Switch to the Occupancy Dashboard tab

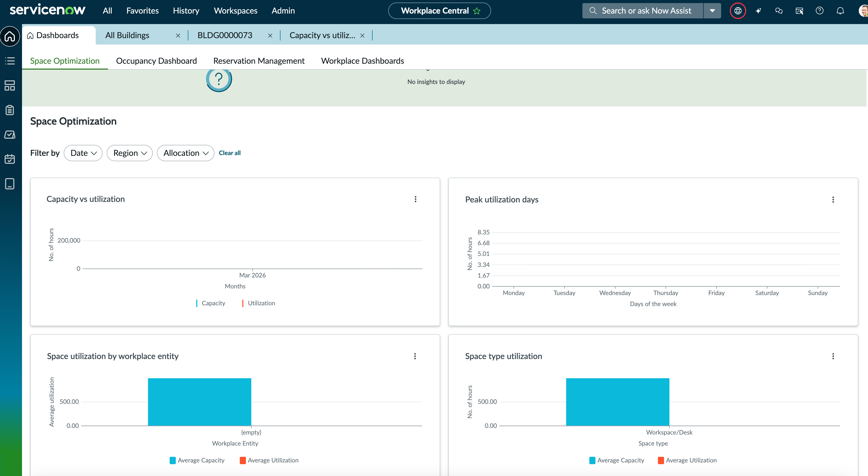pyautogui.click(x=156, y=61)
